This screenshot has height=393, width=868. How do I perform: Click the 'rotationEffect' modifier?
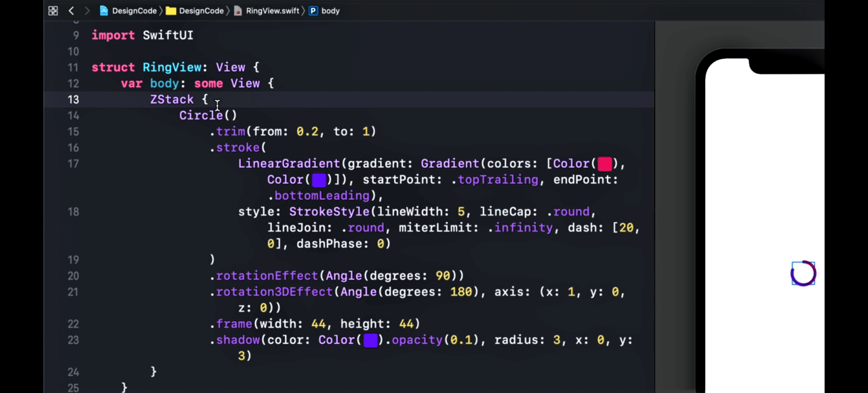[x=267, y=276]
